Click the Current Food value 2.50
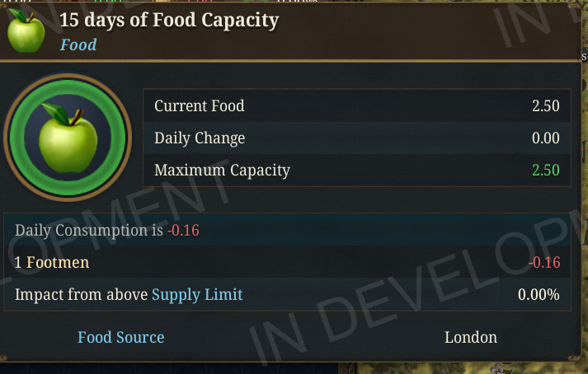The image size is (588, 374). (545, 105)
